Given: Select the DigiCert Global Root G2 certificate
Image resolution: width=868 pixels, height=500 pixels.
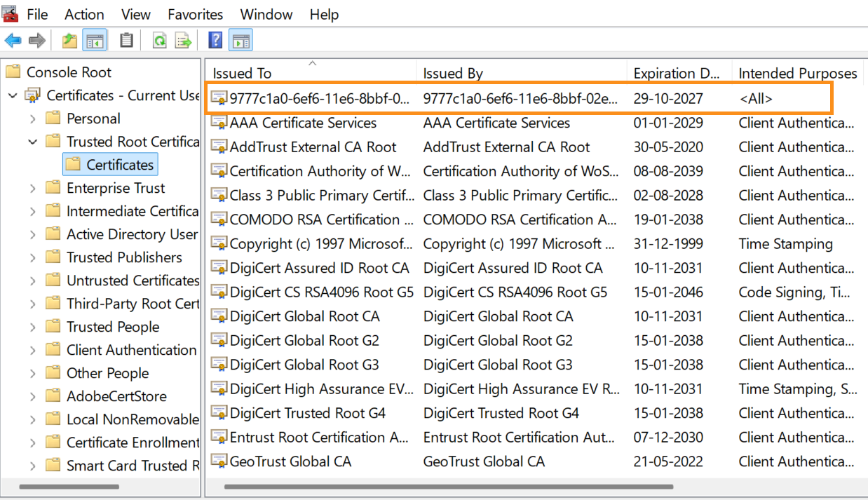Looking at the screenshot, I should tap(304, 341).
